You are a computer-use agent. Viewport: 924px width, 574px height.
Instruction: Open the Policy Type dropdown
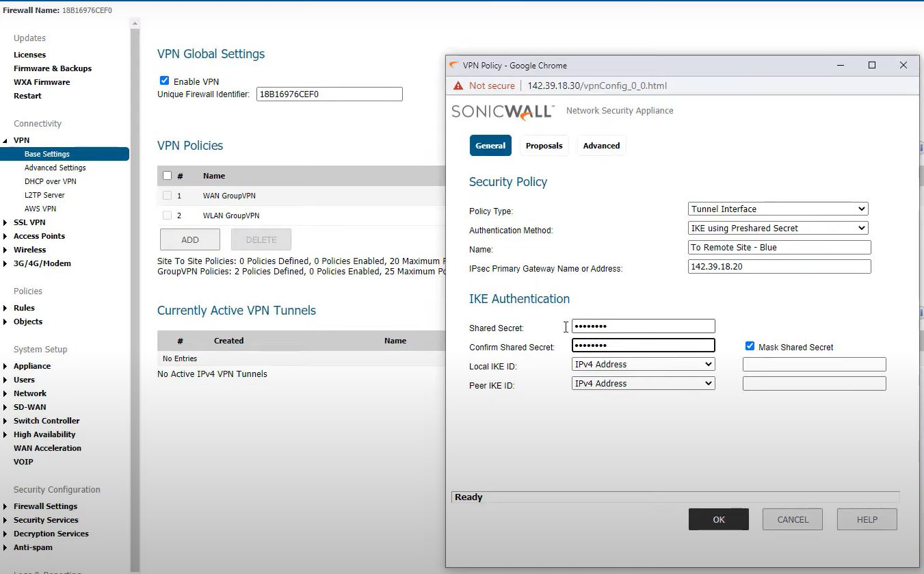pyautogui.click(x=778, y=209)
